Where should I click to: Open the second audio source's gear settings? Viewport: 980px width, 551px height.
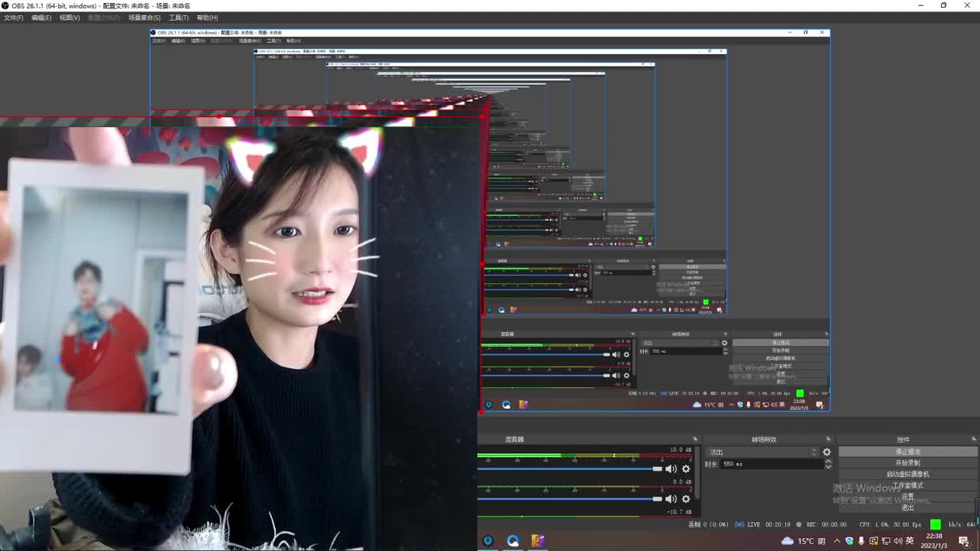[x=685, y=498]
